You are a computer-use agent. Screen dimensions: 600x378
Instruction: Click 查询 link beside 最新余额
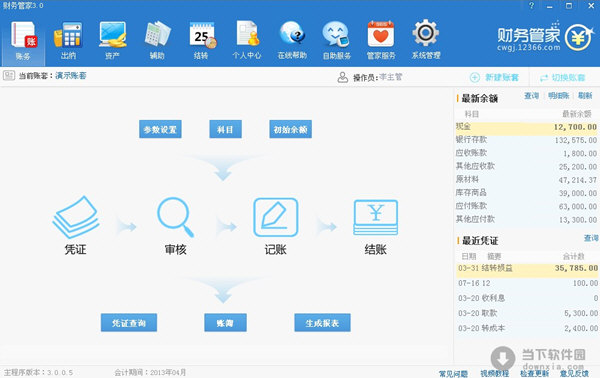click(532, 96)
